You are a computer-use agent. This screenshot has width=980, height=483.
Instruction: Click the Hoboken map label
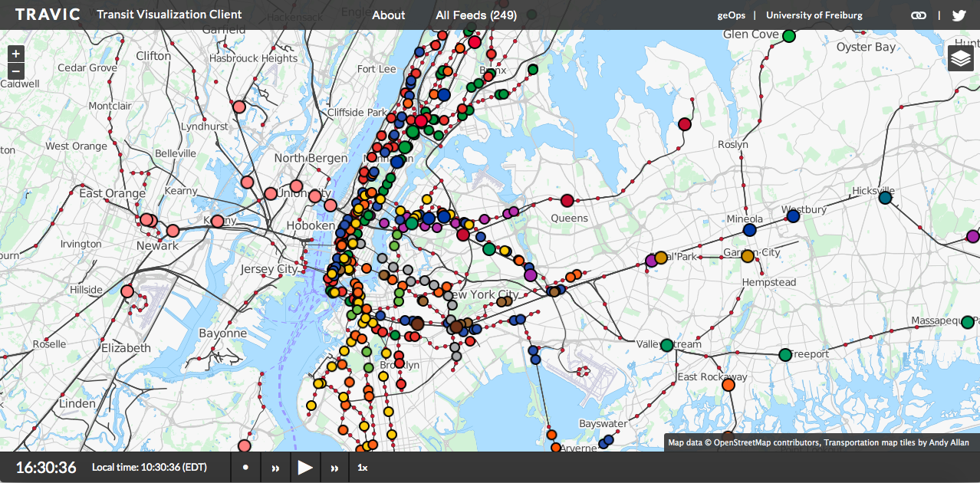point(311,225)
